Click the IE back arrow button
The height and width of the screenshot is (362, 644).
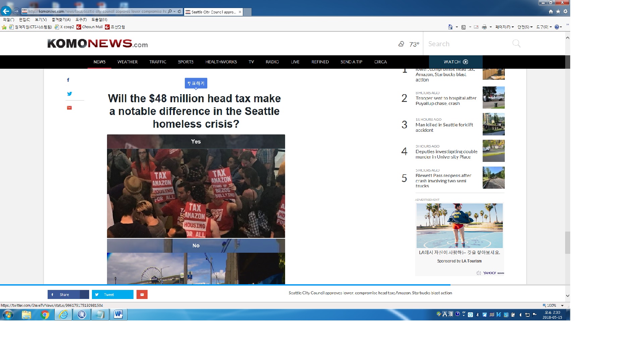click(6, 11)
